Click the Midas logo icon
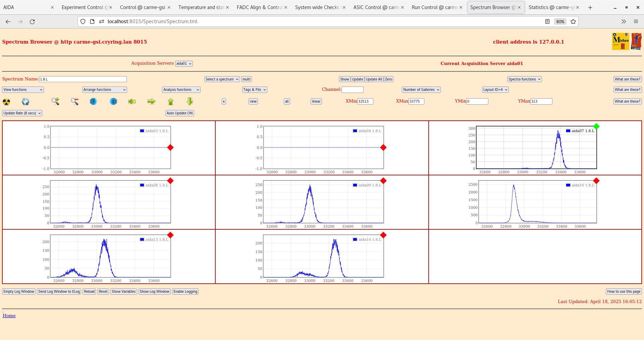Viewport: 644px width, 340px height. point(621,41)
